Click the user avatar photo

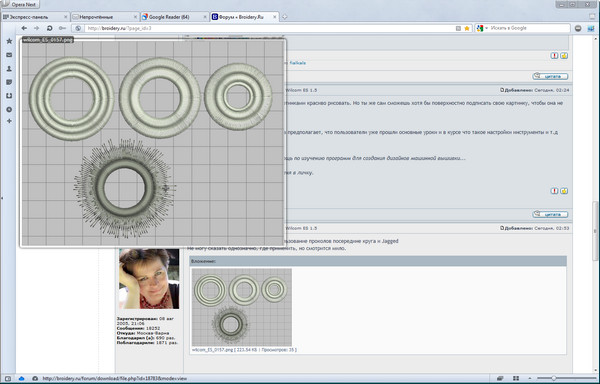[x=149, y=279]
